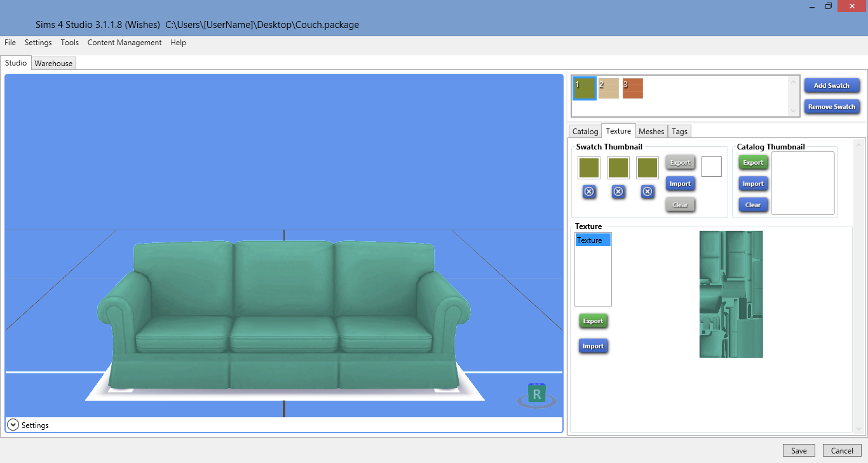This screenshot has height=463, width=868.
Task: Restore down the Sims 4 Studio window
Action: coord(829,6)
